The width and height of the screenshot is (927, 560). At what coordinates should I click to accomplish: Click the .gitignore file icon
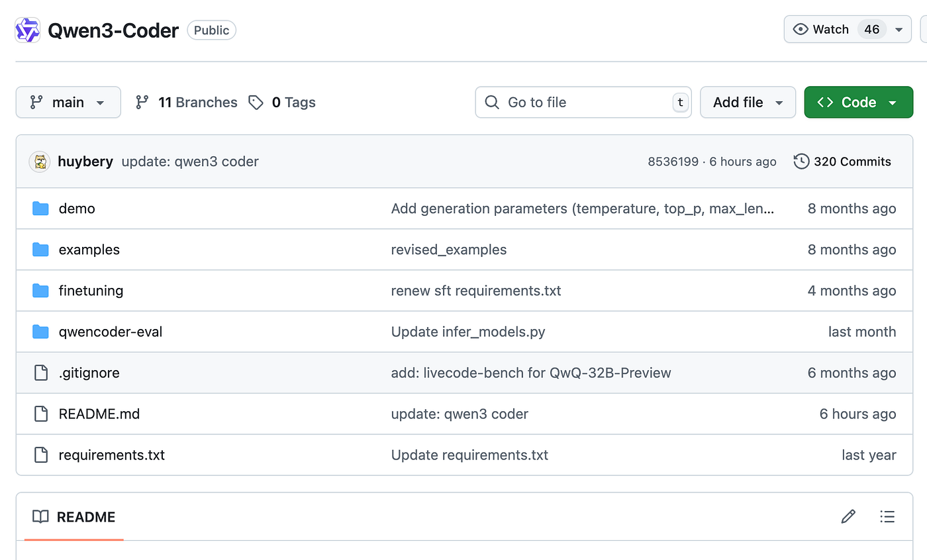pos(41,373)
